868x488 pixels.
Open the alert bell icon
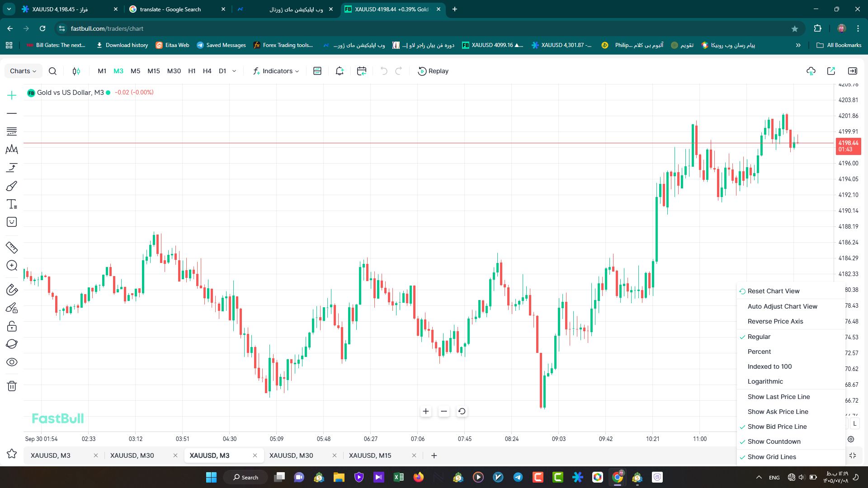coord(340,71)
